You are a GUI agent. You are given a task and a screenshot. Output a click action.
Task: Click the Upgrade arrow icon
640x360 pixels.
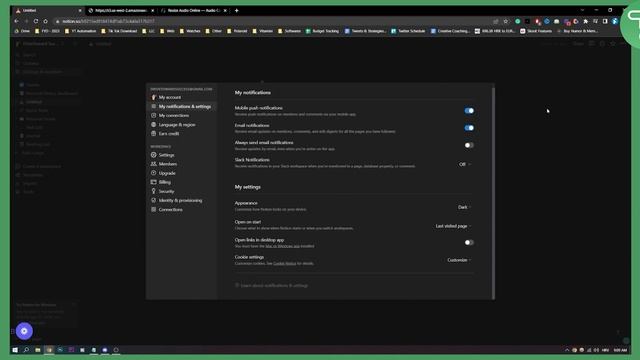[153, 173]
